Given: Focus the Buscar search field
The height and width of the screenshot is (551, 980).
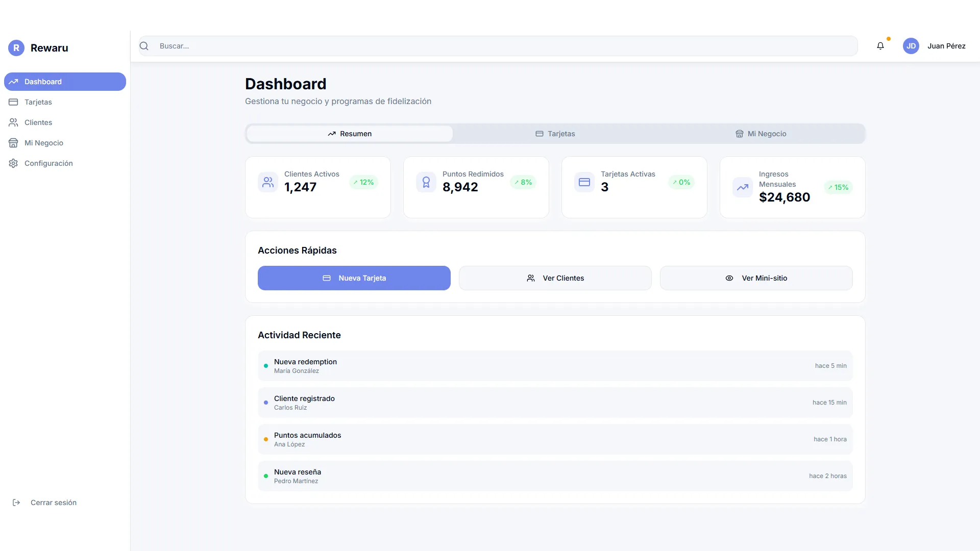Looking at the screenshot, I should (x=505, y=46).
